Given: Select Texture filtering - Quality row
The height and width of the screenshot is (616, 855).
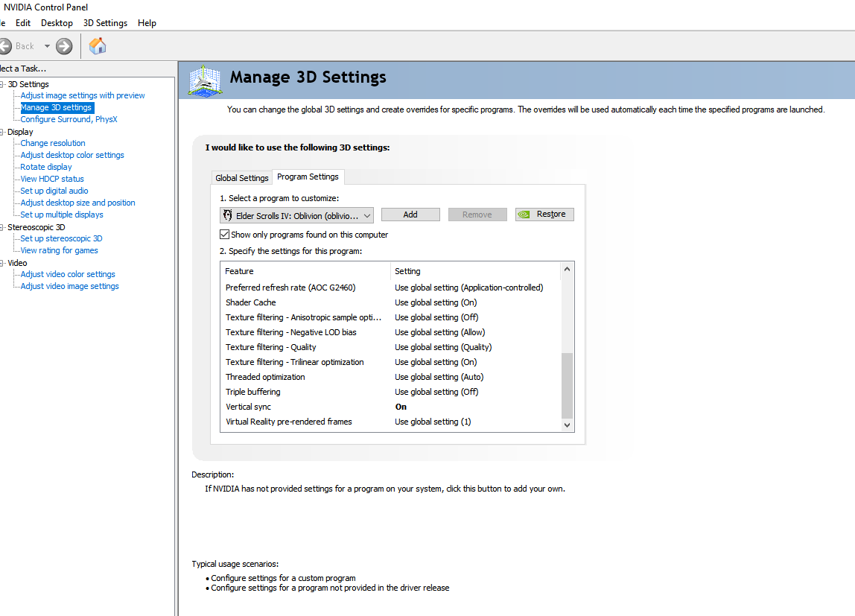Looking at the screenshot, I should (390, 347).
